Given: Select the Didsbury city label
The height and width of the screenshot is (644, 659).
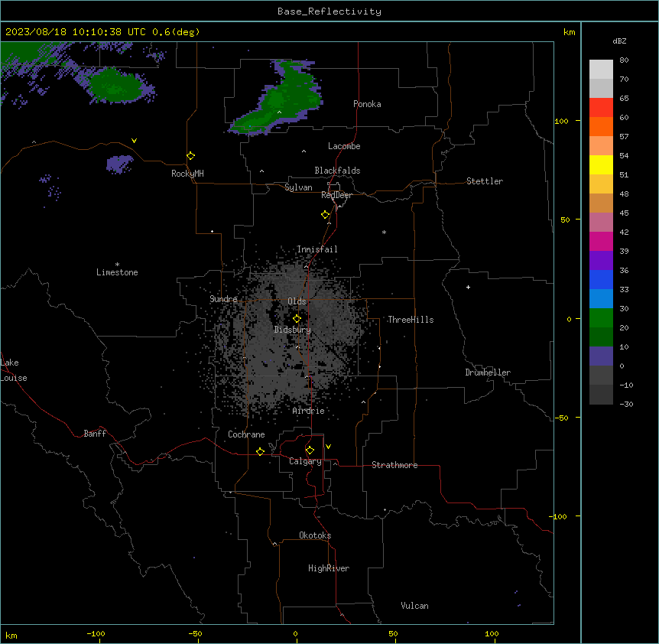Looking at the screenshot, I should click(x=293, y=330).
